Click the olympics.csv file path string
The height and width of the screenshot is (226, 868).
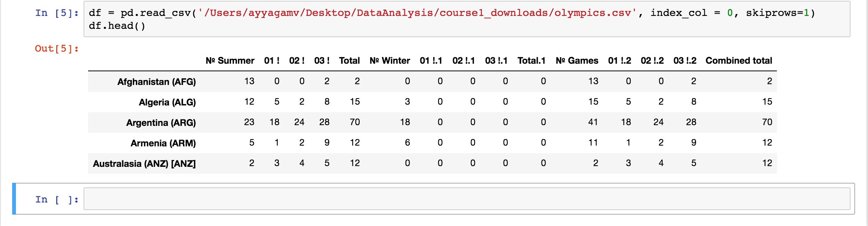click(x=417, y=13)
